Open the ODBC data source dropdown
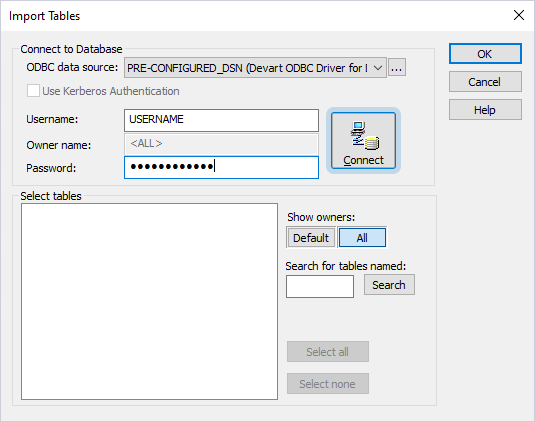The width and height of the screenshot is (535, 422). point(255,68)
